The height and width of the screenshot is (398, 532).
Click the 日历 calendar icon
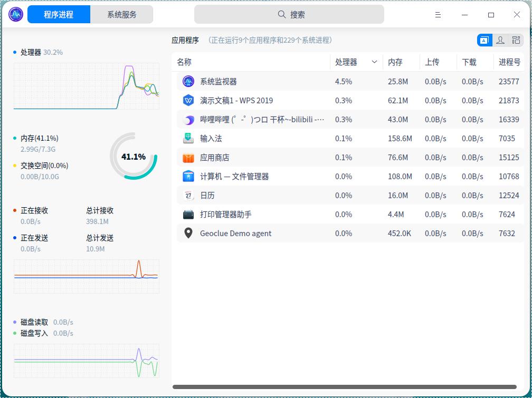click(x=188, y=196)
